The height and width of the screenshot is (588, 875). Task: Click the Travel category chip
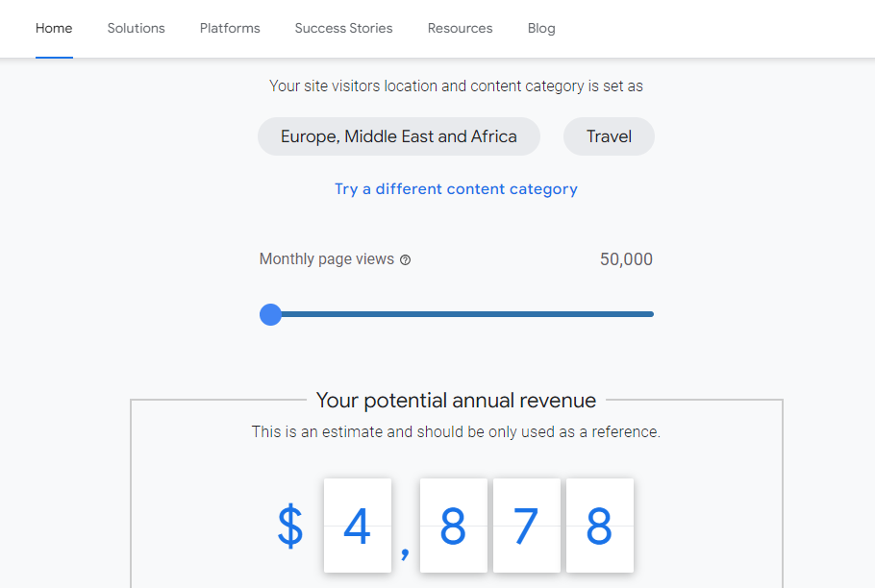(x=609, y=136)
